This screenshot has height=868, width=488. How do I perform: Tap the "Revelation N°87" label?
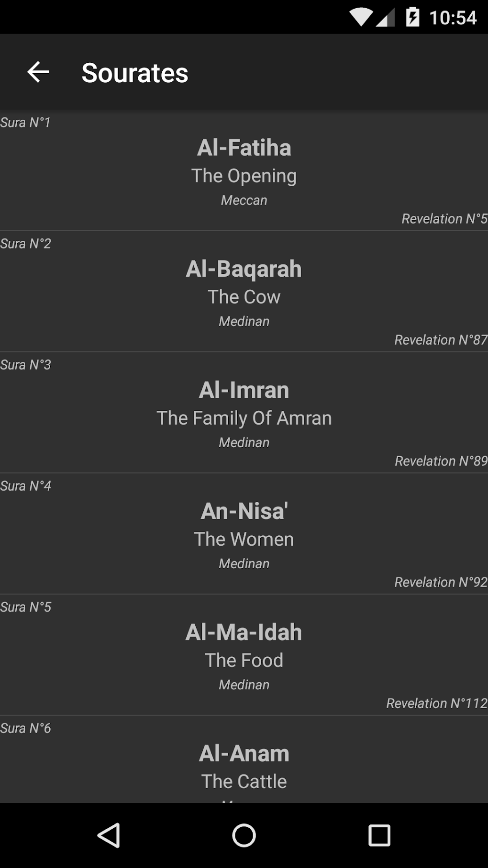point(441,340)
